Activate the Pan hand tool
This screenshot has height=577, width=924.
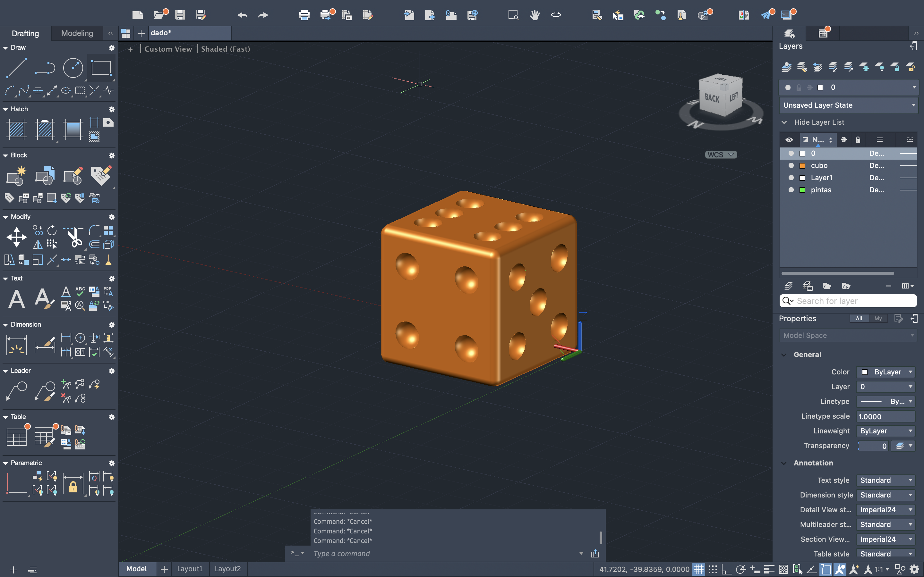coord(535,15)
